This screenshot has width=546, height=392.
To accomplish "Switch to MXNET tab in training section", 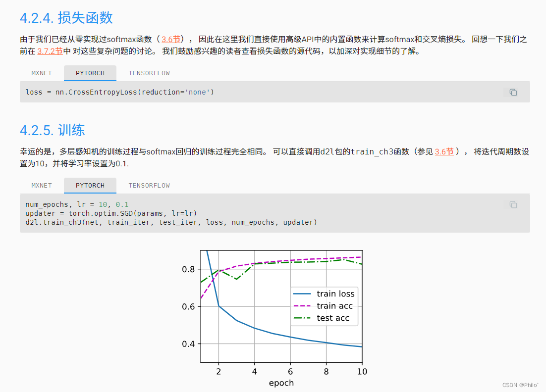I will [x=42, y=186].
